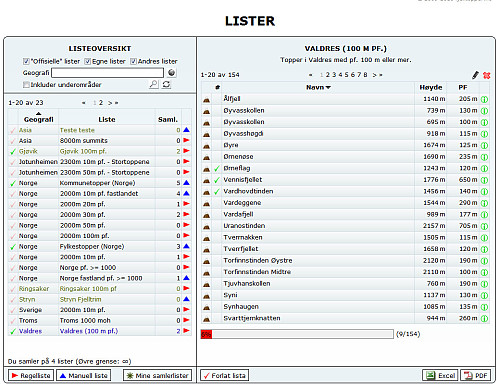Open the Gjøvik 100m pf. list
The height and width of the screenshot is (389, 499).
click(83, 151)
